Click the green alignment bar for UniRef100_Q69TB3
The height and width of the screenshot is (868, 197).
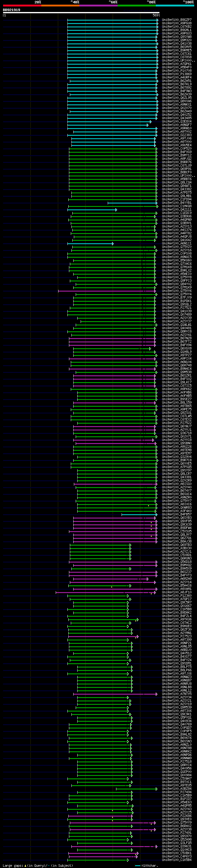coord(100,545)
